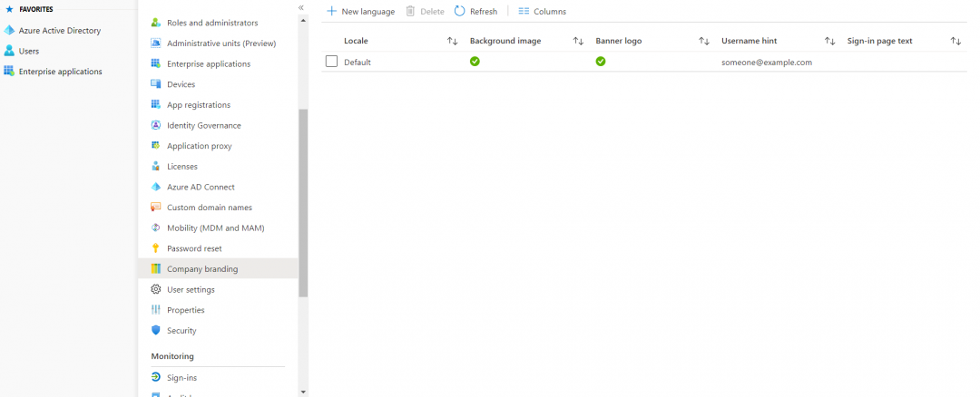Click the Columns layout icon
980x397 pixels.
pyautogui.click(x=524, y=11)
